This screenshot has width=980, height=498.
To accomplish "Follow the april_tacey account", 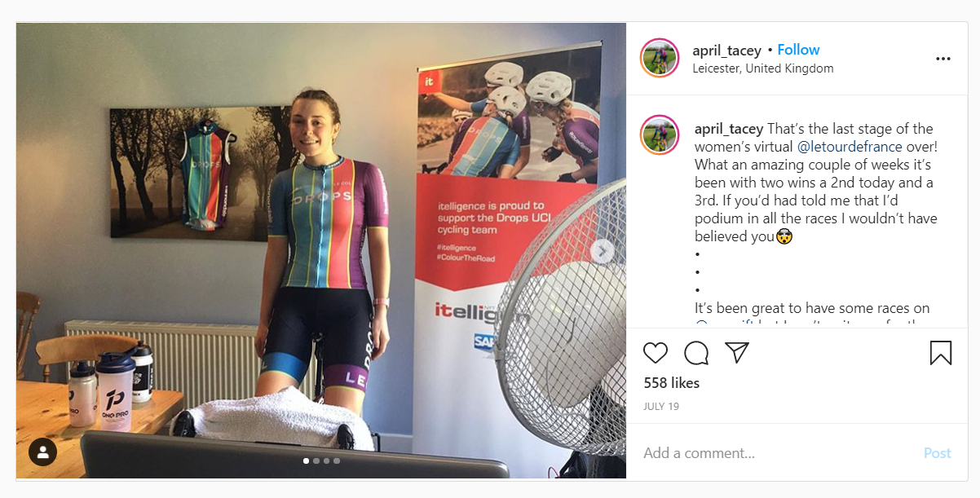I will pyautogui.click(x=798, y=50).
